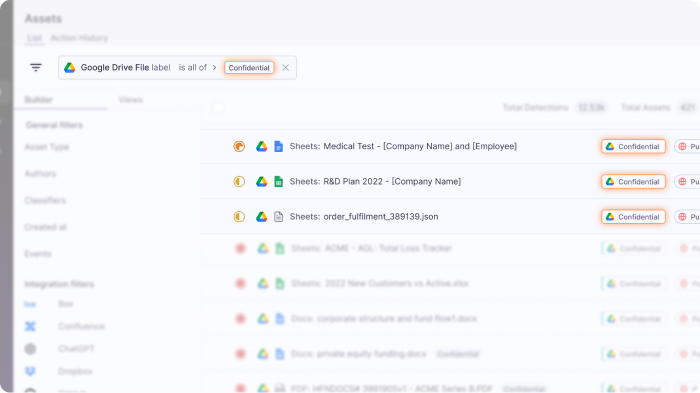Screen dimensions: 700x393
Task: Expand the Classifiers filter
Action: click(x=45, y=201)
